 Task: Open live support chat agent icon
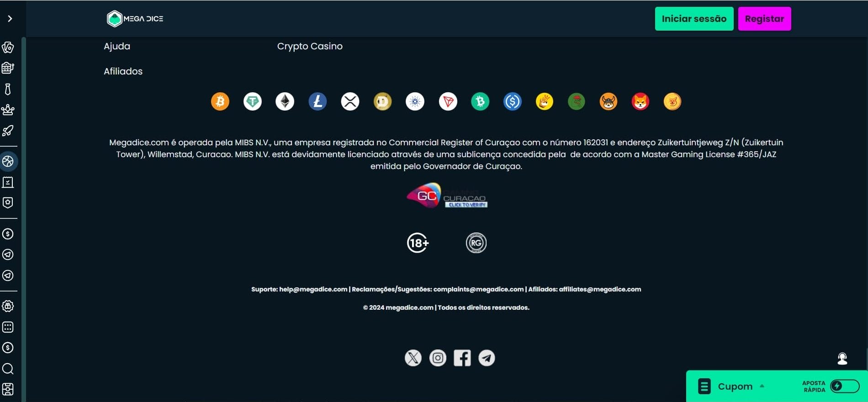click(x=842, y=359)
